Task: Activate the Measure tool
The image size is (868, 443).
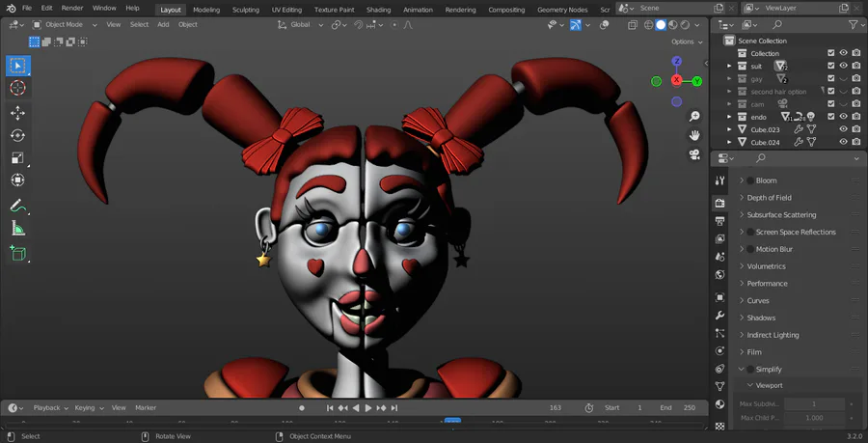Action: pos(17,229)
